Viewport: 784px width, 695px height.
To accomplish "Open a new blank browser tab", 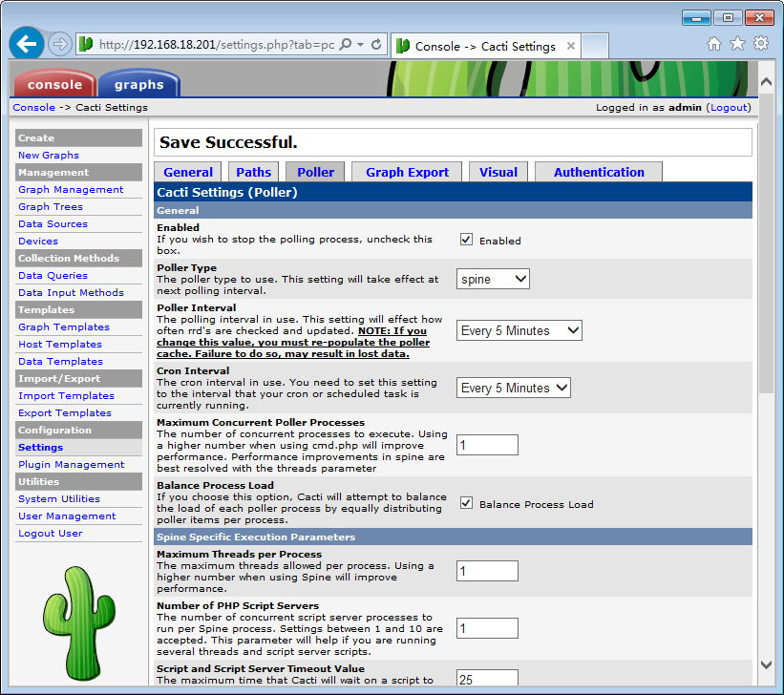I will [x=595, y=46].
